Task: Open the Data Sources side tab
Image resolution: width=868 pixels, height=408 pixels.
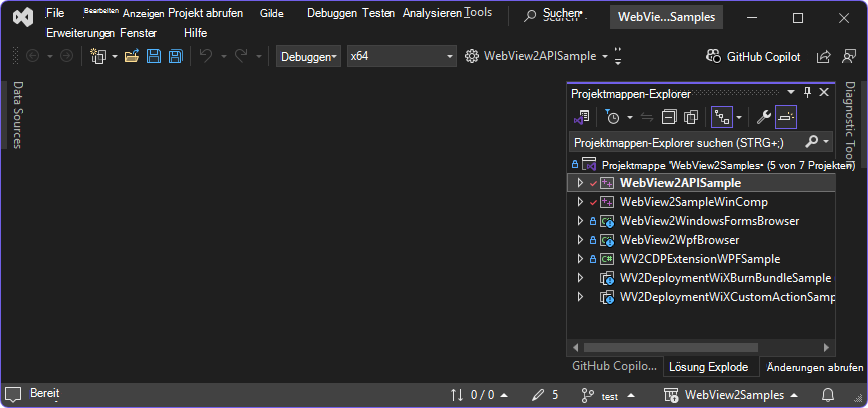Action: coord(17,115)
